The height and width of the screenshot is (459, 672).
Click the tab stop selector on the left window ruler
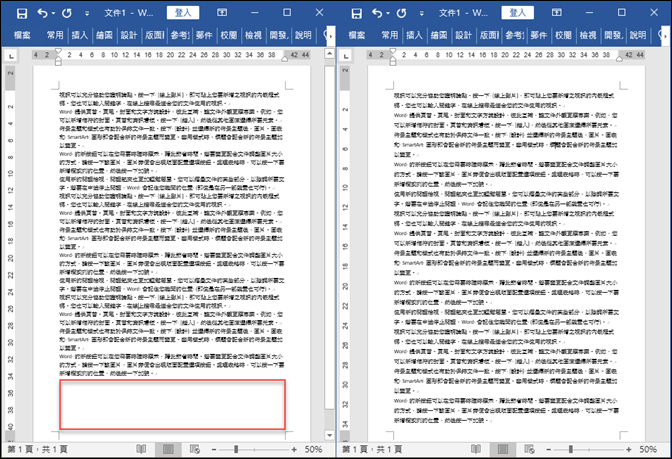click(11, 56)
